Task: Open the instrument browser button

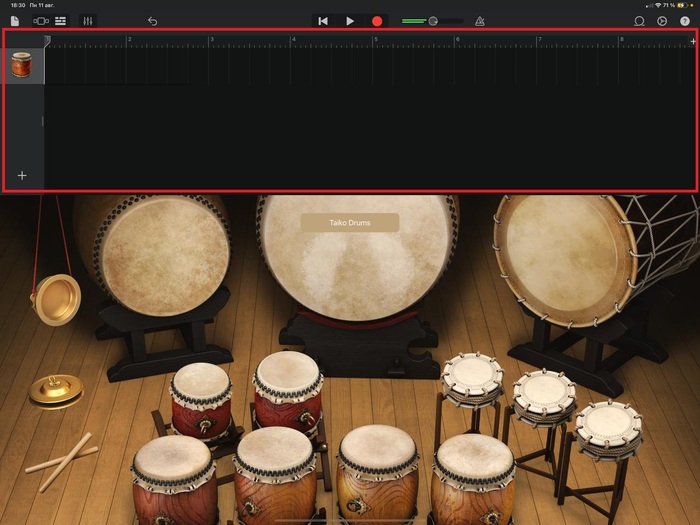Action: click(41, 21)
